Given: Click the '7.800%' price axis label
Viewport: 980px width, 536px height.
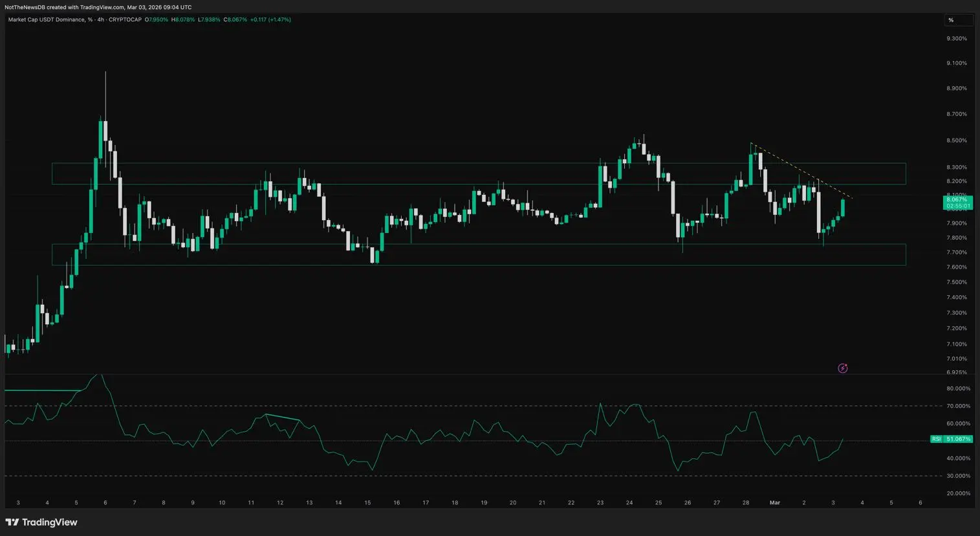Looking at the screenshot, I should 957,238.
